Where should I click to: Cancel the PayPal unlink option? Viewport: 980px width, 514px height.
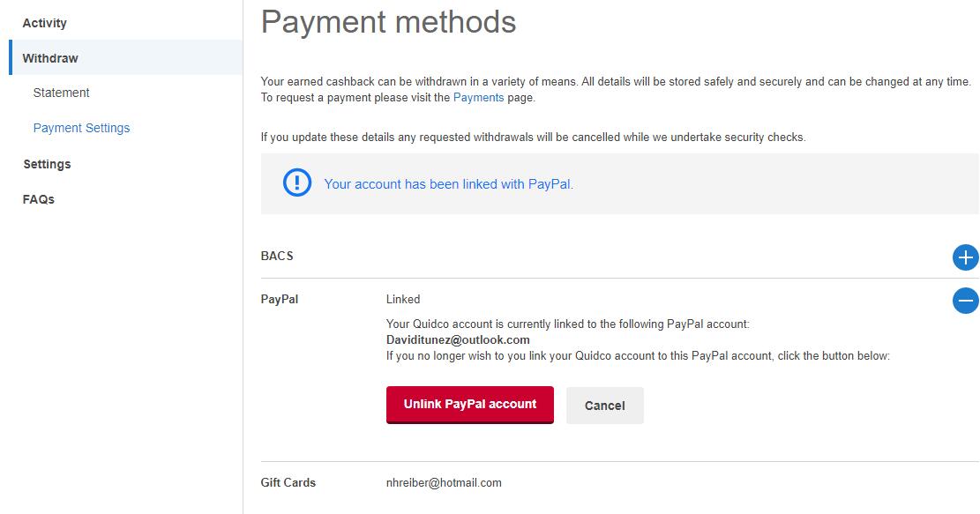(604, 406)
